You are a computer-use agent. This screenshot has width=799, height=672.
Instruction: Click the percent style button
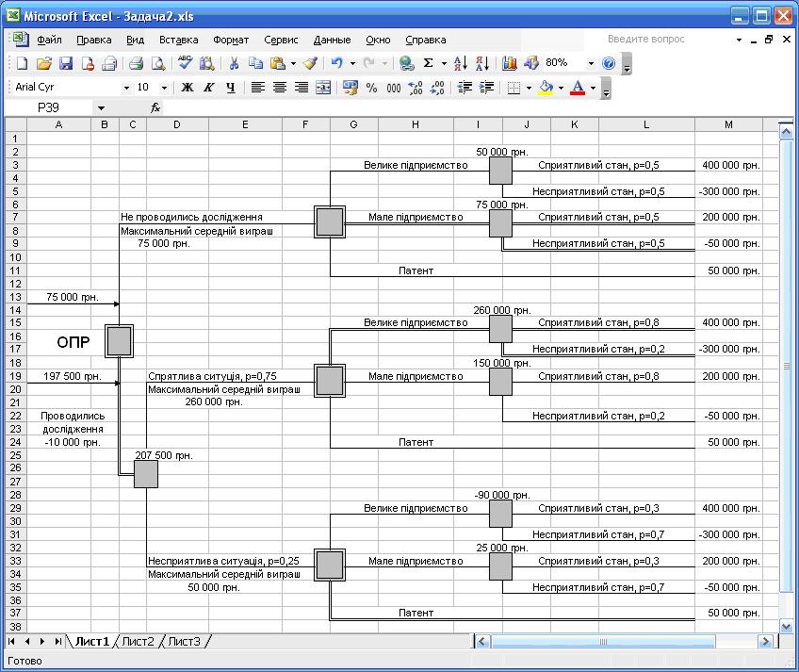coord(371,88)
